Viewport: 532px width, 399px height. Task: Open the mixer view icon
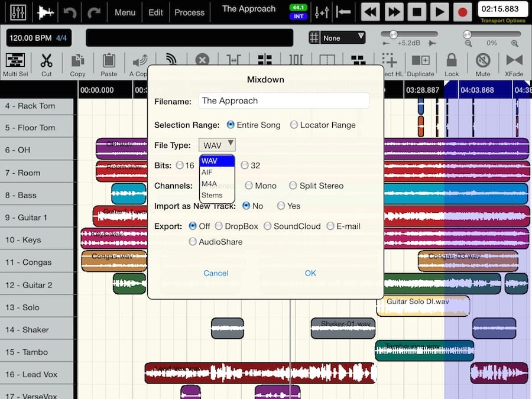click(18, 12)
